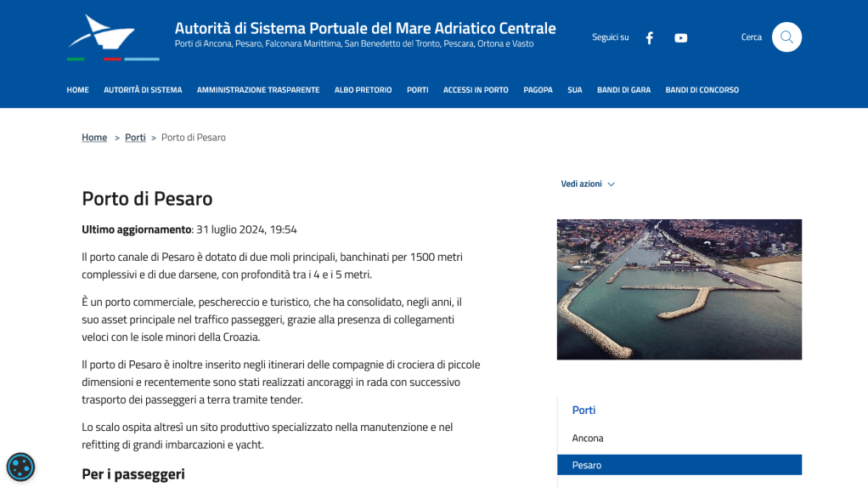Go to the Albo Pretorio section
The height and width of the screenshot is (487, 868).
pyautogui.click(x=363, y=90)
